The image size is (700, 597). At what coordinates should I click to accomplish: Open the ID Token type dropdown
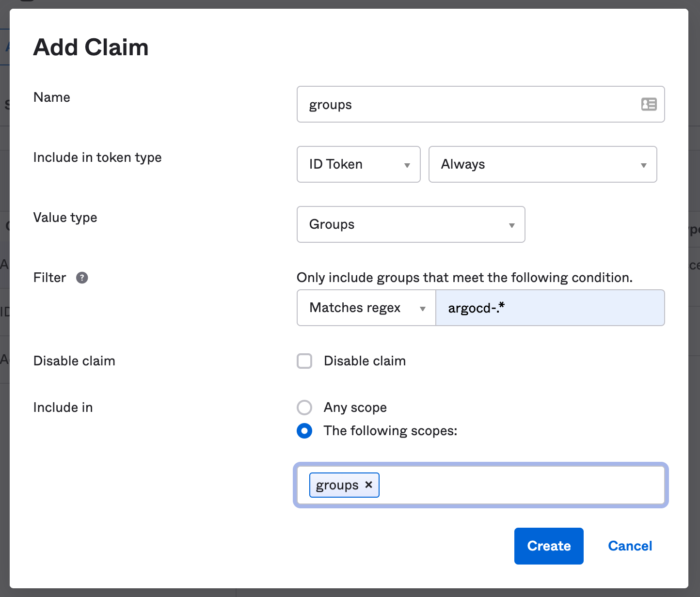coord(358,164)
